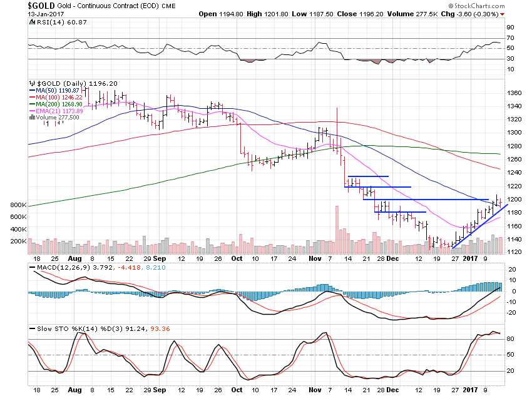This screenshot has width=532, height=396.
Task: Click the RSI(14) 60.87 label
Action: (62, 22)
